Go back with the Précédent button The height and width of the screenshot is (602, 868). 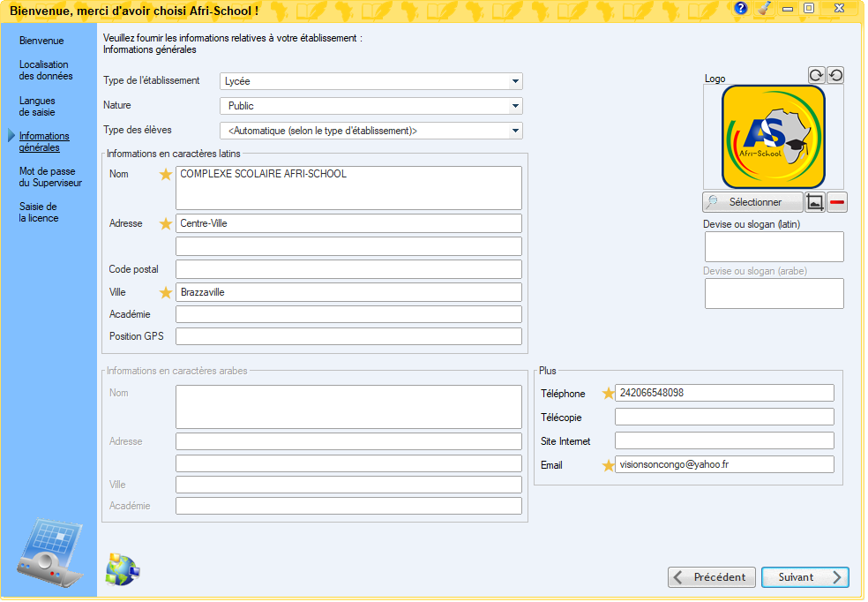(x=711, y=577)
